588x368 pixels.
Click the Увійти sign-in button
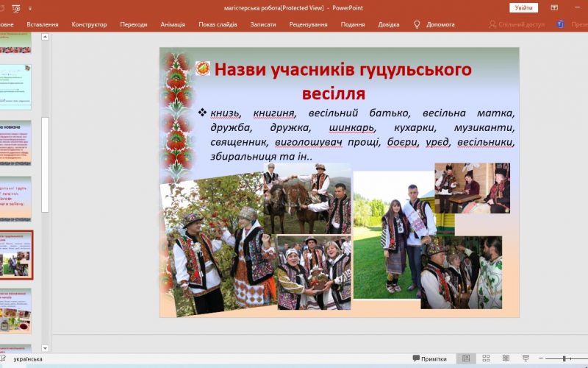(x=523, y=8)
